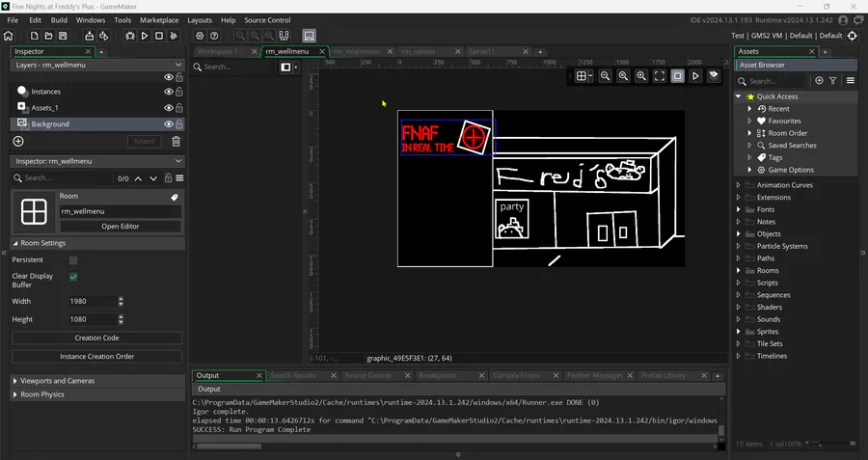This screenshot has height=460, width=868.
Task: Open Asset Browser filter funnel icon
Action: coord(833,81)
